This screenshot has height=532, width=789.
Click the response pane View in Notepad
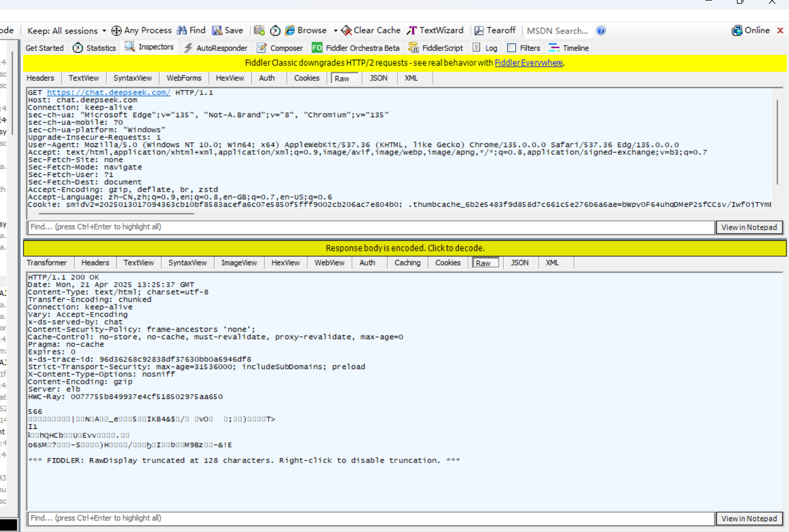click(749, 519)
